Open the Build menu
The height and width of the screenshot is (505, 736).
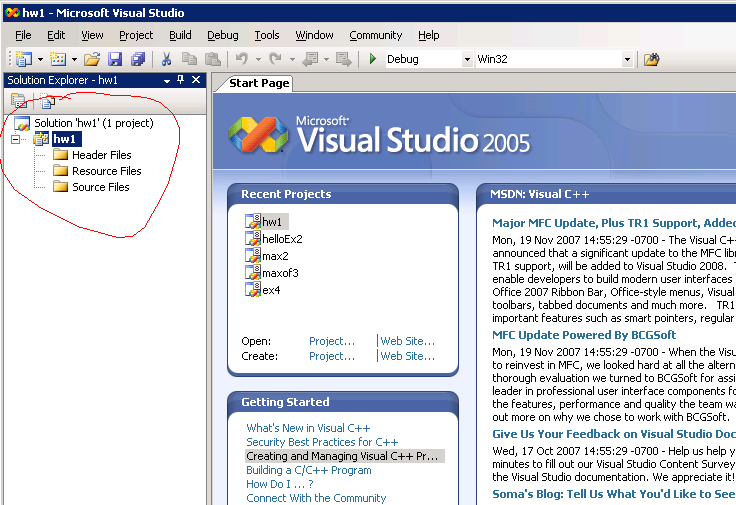pyautogui.click(x=180, y=35)
